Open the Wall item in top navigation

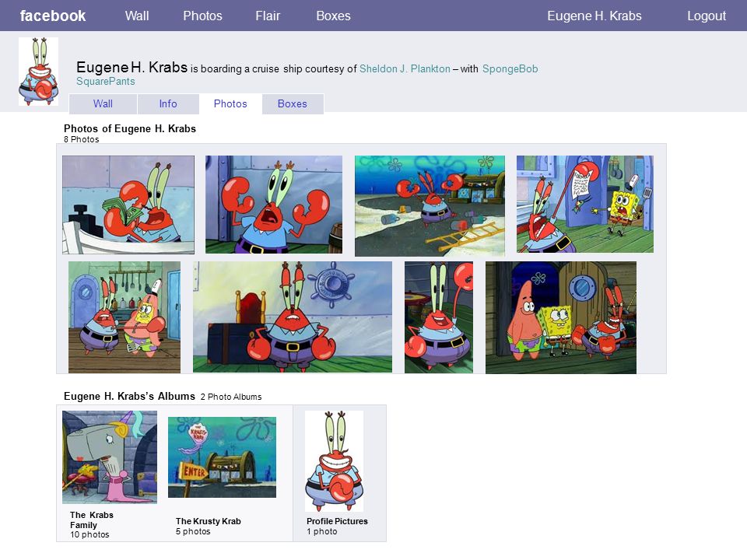[137, 16]
